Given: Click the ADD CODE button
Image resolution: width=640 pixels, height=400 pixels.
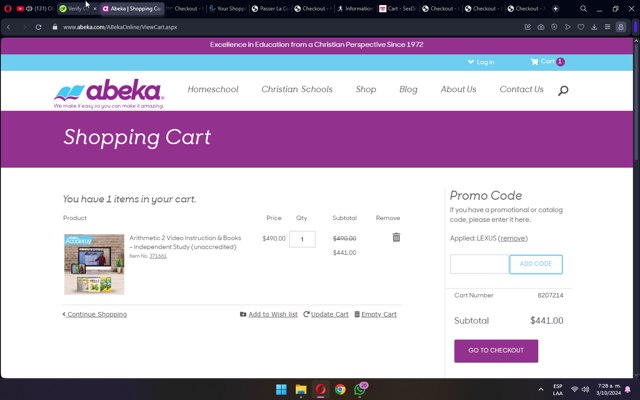Looking at the screenshot, I should 536,264.
